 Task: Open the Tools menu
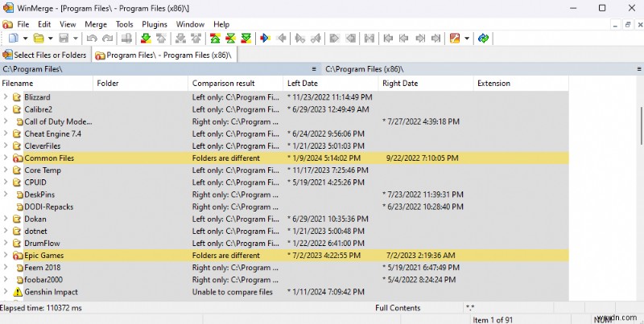click(125, 24)
